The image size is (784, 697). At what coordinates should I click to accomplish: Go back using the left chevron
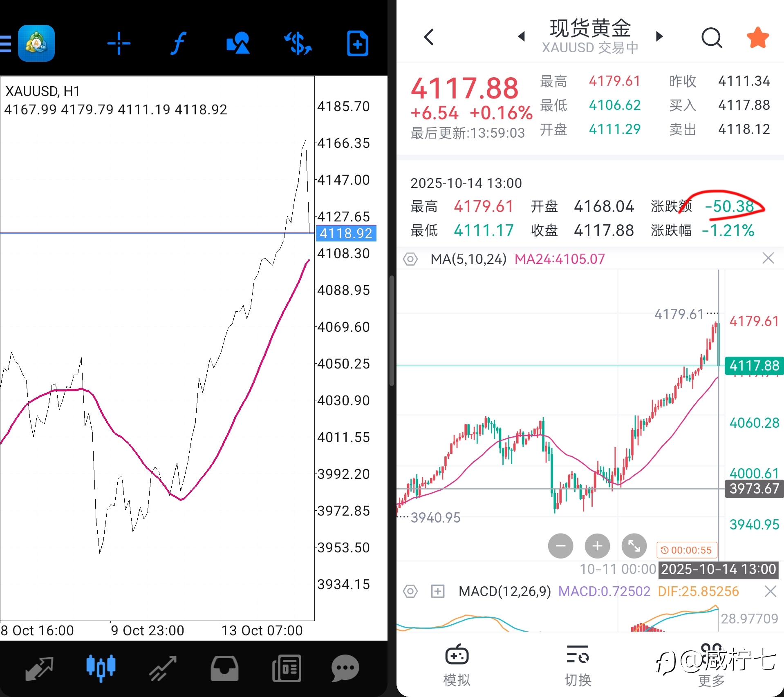429,37
